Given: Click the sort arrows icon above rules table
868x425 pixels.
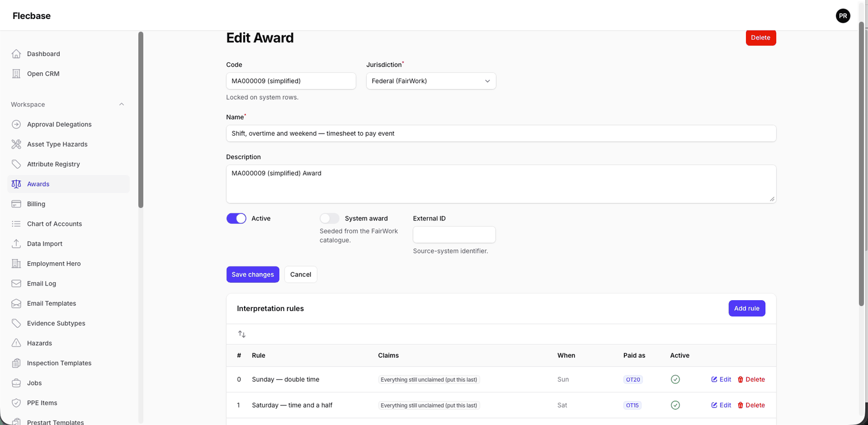Looking at the screenshot, I should point(242,334).
